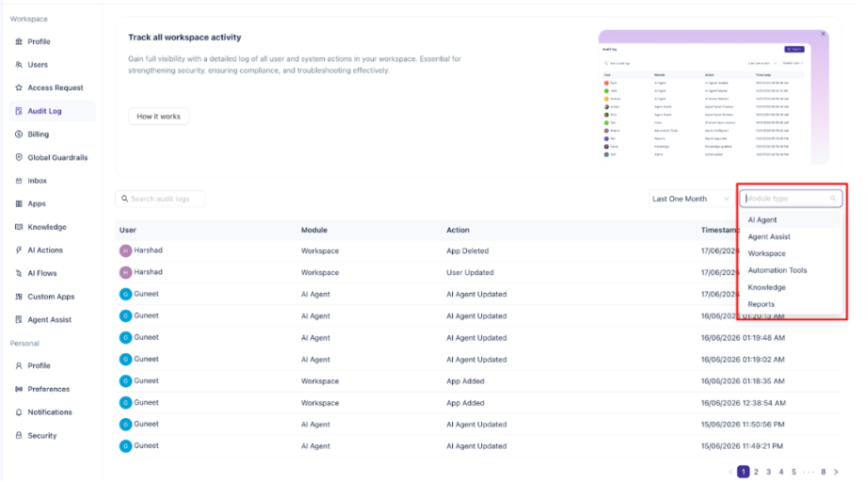The height and width of the screenshot is (482, 868).
Task: Choose Knowledge option in module type list
Action: pos(791,288)
